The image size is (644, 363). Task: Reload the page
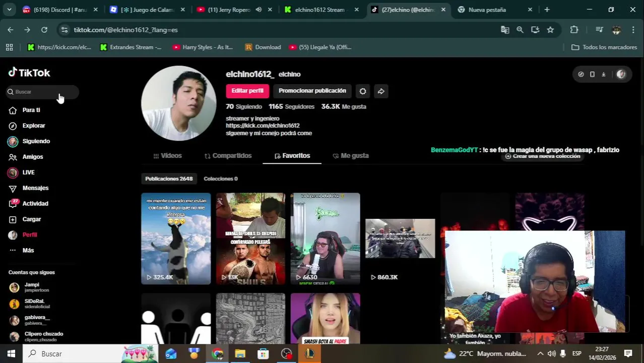coord(44,30)
